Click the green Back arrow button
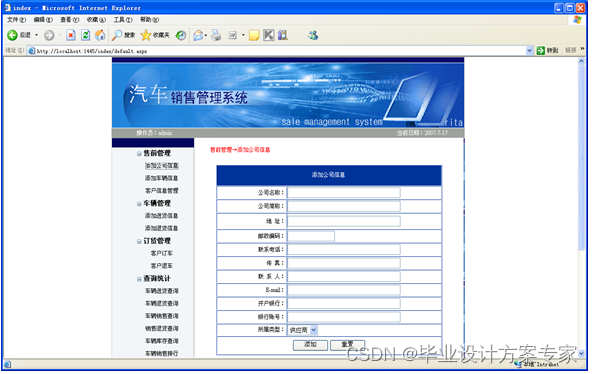592x374 pixels. (x=12, y=35)
